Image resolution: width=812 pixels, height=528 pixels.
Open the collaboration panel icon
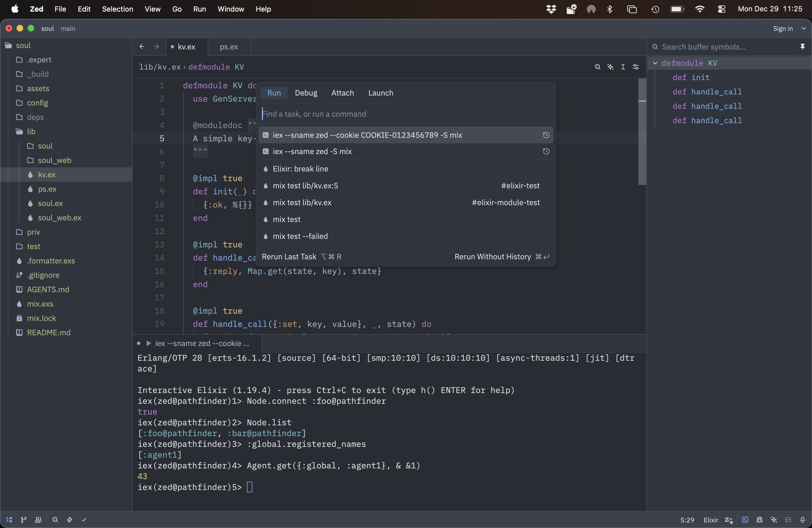pyautogui.click(x=38, y=520)
